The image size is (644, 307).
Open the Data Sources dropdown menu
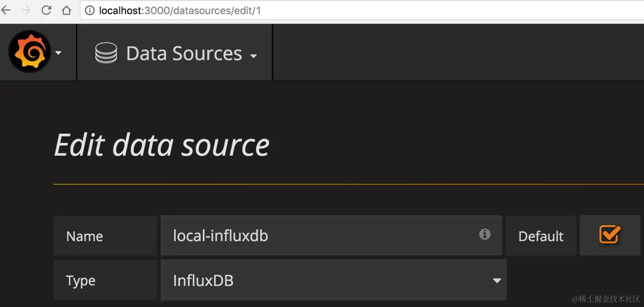(175, 52)
